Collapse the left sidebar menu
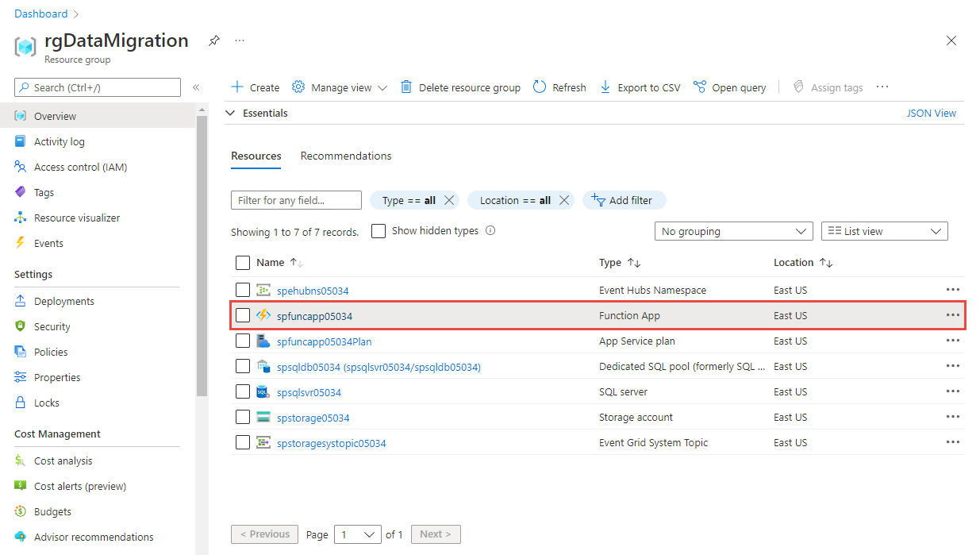Screen dimensions: 980x555 [196, 87]
